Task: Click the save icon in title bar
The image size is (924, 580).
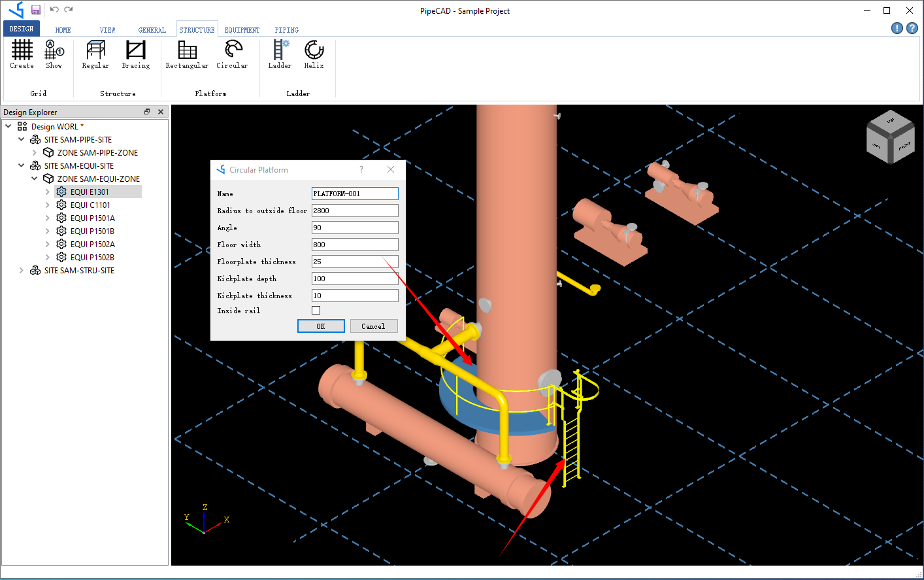Action: click(x=36, y=10)
